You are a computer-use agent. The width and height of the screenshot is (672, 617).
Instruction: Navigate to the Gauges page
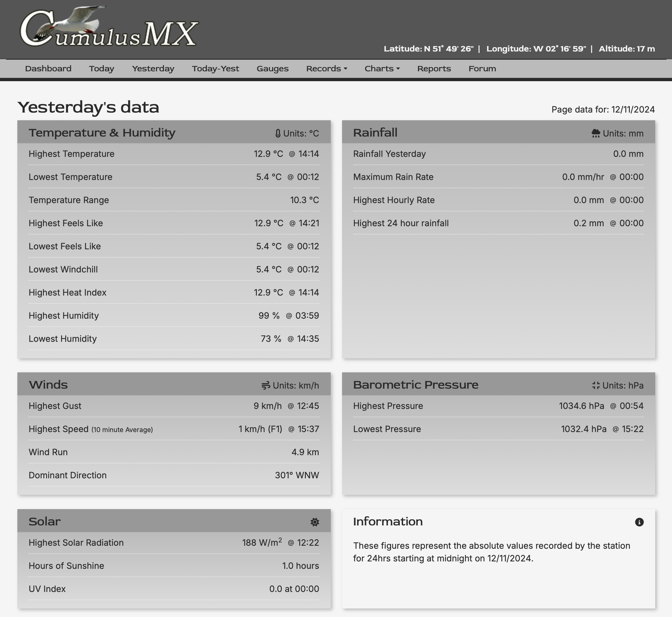click(x=272, y=69)
